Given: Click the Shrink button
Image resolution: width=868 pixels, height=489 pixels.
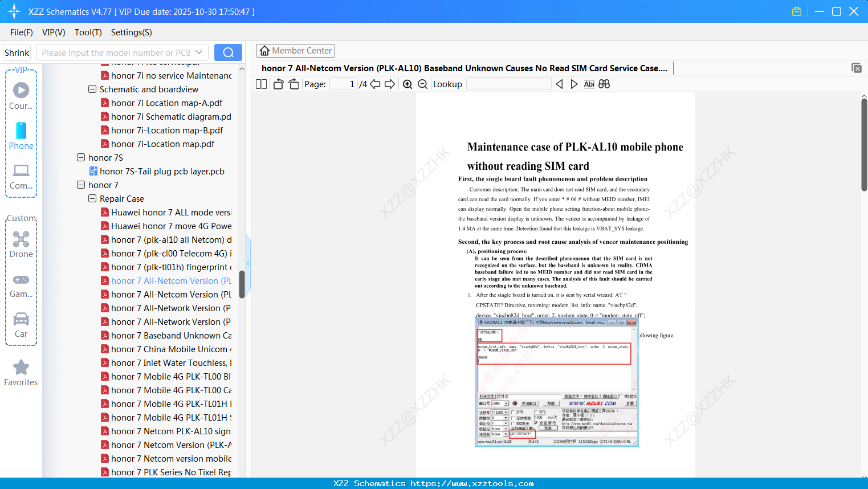Looking at the screenshot, I should 17,52.
